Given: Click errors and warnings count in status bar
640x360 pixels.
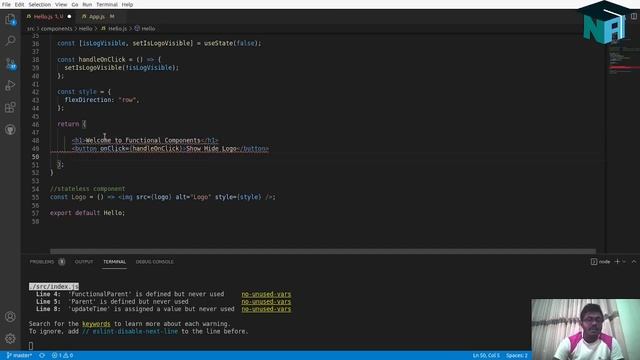Looking at the screenshot, I should 62,356.
